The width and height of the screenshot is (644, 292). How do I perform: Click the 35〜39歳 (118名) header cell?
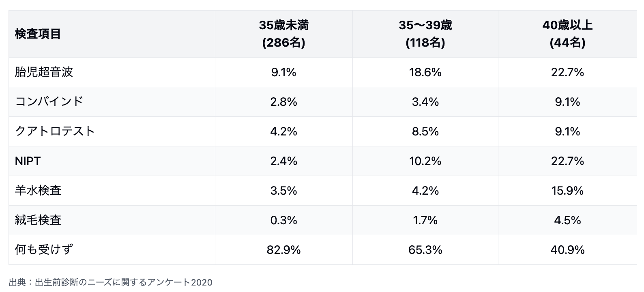pyautogui.click(x=425, y=34)
